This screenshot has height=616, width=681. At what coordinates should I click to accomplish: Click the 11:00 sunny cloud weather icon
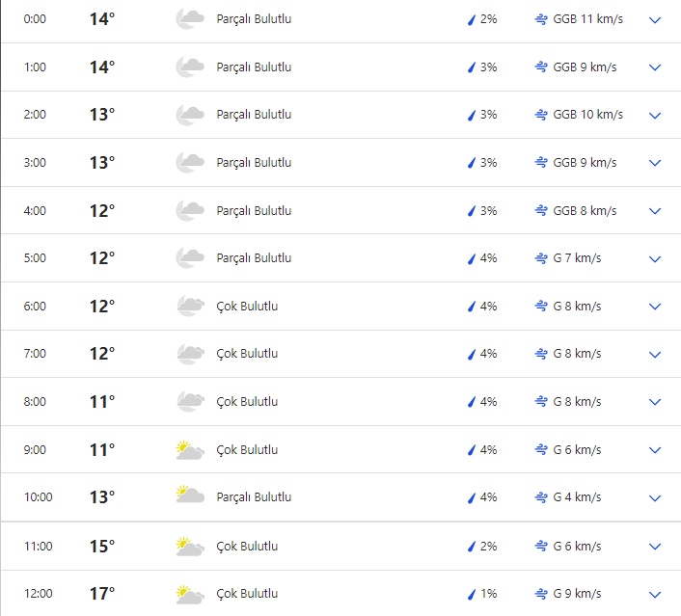pyautogui.click(x=189, y=546)
